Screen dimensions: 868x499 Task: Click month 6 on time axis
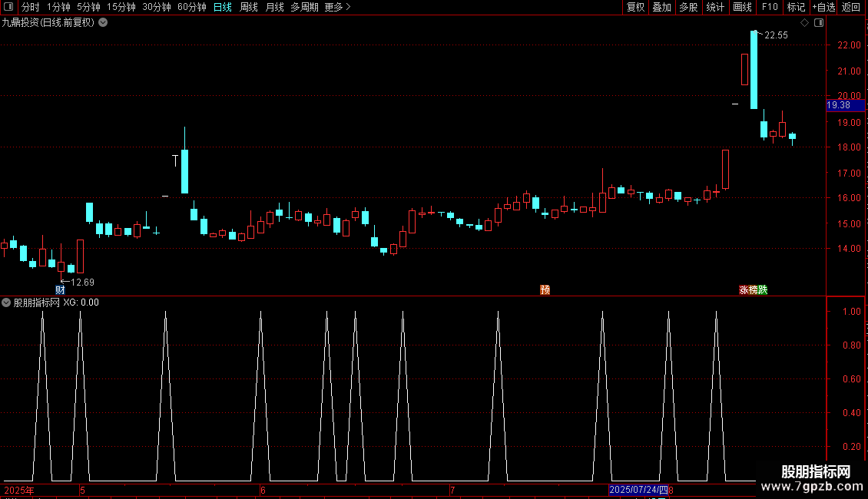click(263, 490)
